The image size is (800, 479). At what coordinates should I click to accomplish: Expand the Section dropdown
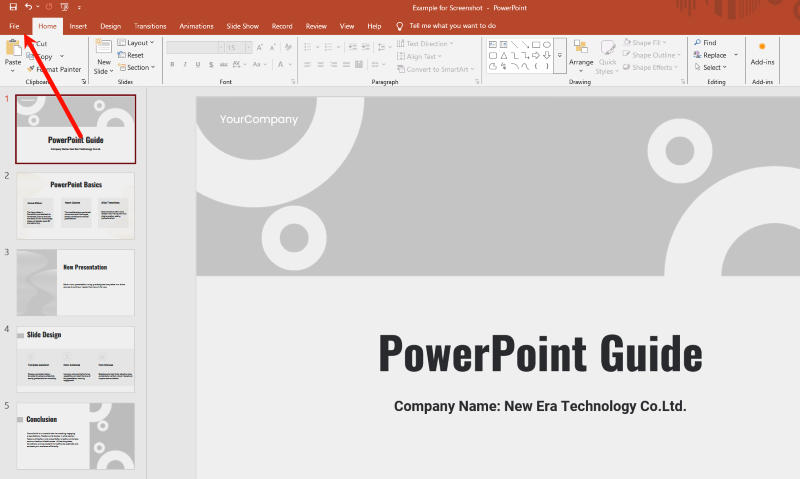(x=136, y=67)
